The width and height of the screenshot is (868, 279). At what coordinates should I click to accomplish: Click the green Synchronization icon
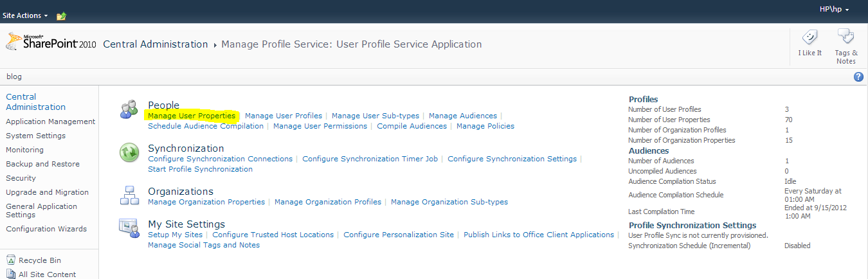point(129,153)
